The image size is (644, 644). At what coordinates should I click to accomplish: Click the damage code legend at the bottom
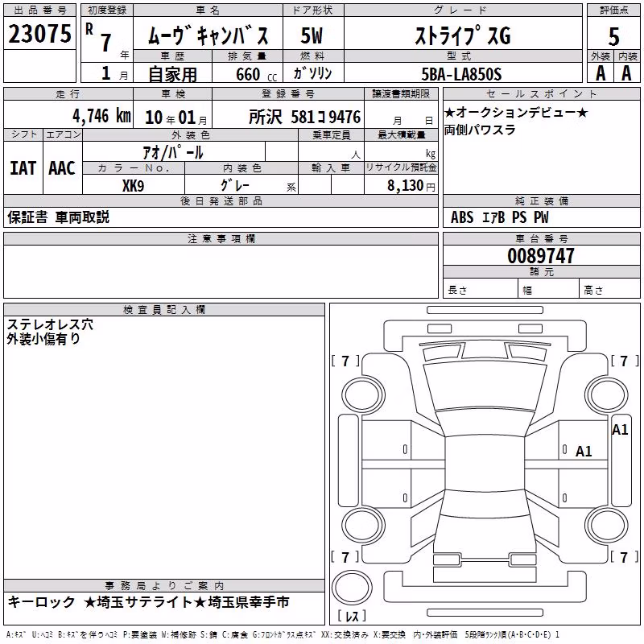point(283,635)
